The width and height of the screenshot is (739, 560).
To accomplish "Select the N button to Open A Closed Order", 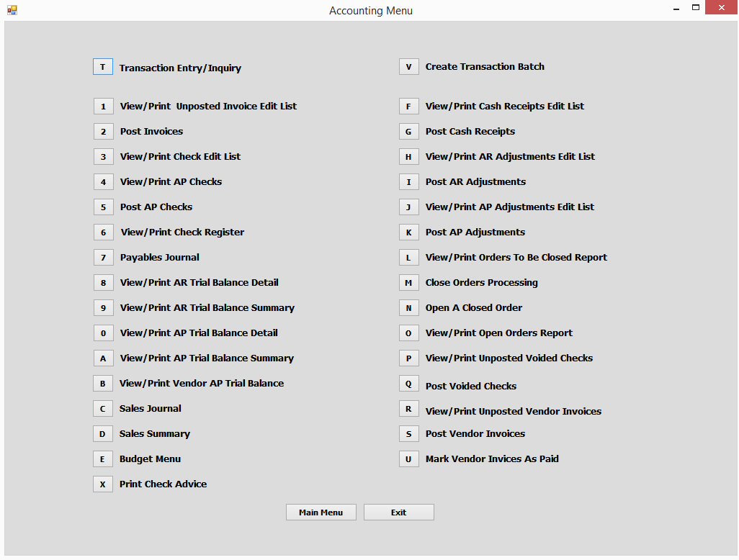I will 408,308.
